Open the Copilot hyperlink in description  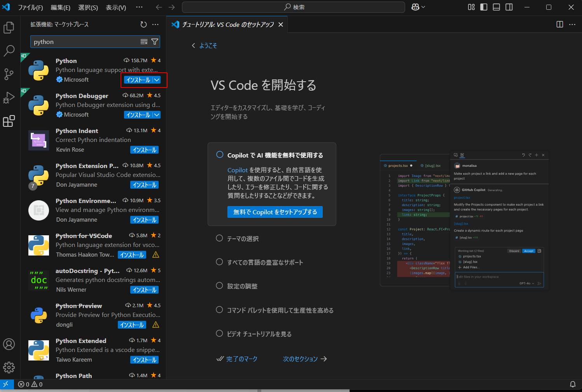pyautogui.click(x=238, y=170)
